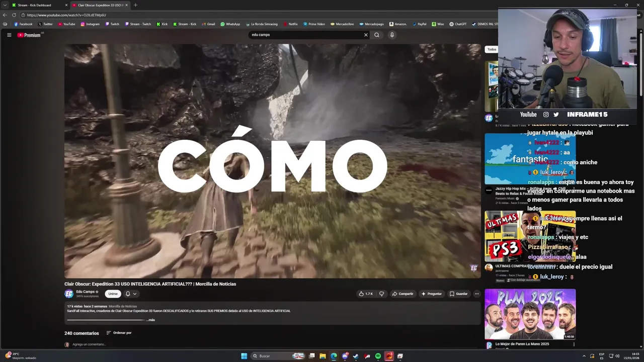
Task: Open the Amazon bookmark
Action: point(398,24)
